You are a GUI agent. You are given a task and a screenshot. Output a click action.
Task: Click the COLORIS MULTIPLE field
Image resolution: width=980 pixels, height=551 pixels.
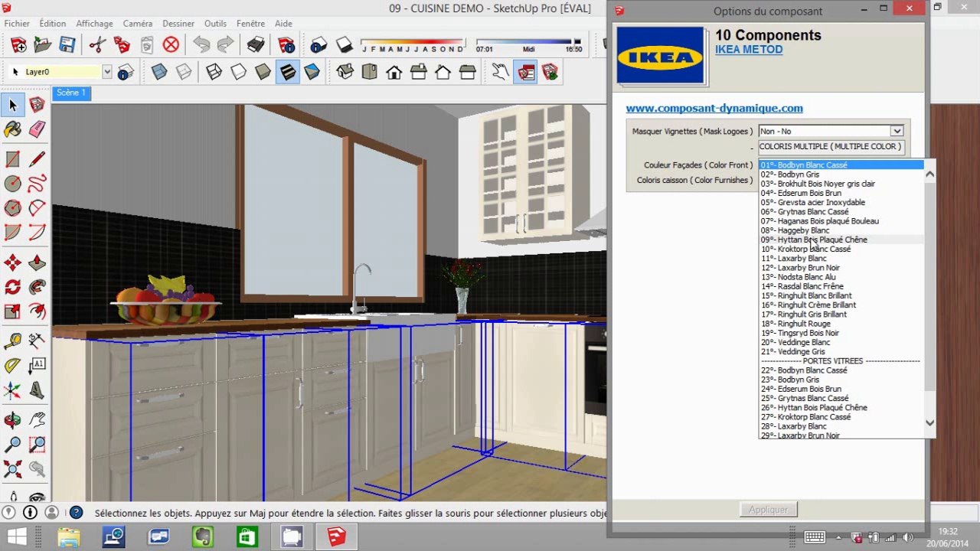point(831,146)
